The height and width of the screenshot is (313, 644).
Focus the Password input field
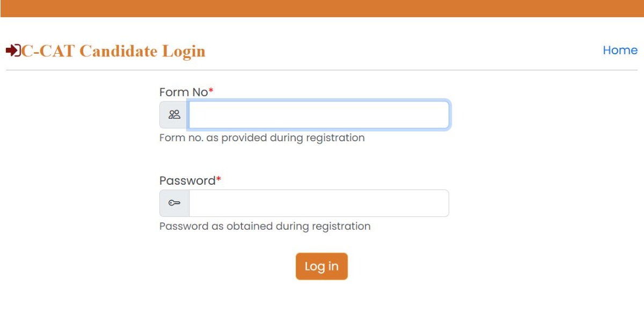tap(319, 203)
